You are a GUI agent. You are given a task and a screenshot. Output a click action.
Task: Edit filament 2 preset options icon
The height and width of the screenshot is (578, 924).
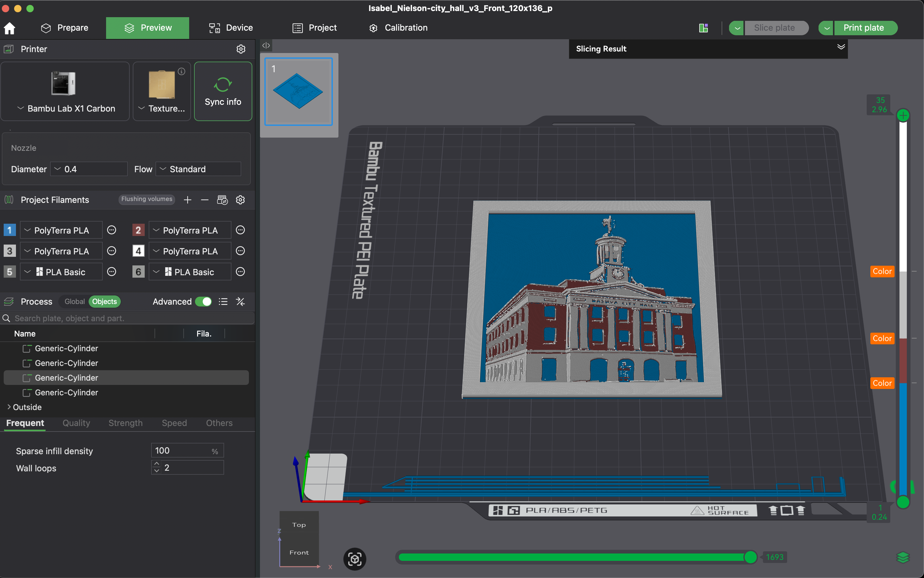point(240,230)
